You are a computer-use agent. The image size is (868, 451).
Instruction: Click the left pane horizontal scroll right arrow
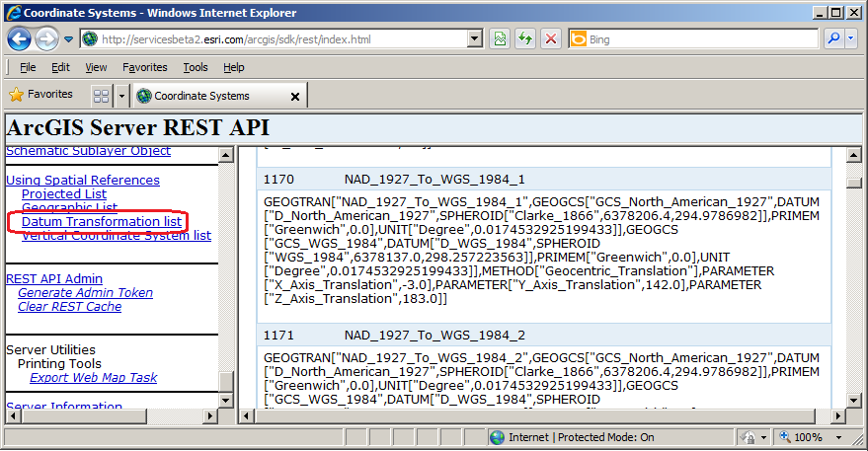210,415
